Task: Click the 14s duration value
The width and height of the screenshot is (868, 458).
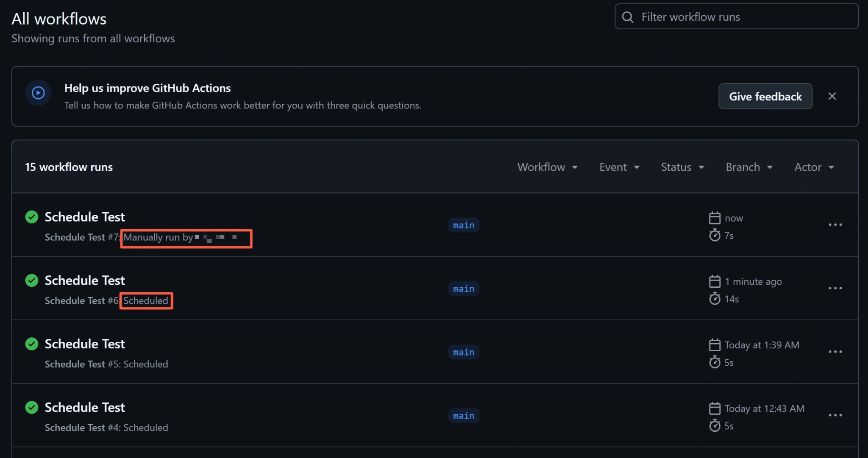Action: [732, 299]
